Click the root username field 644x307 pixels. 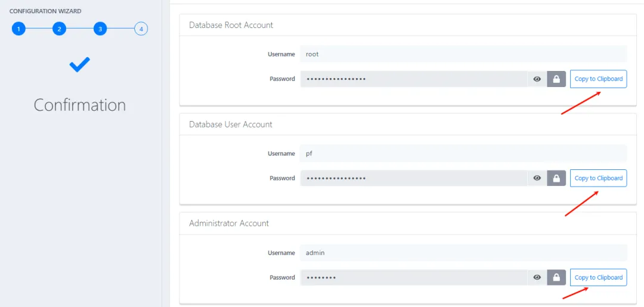tap(463, 54)
